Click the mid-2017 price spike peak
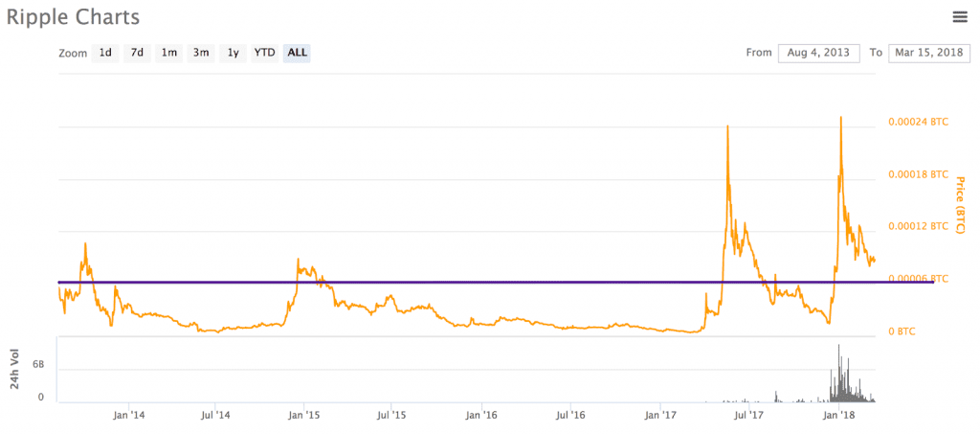This screenshot has width=980, height=434. click(727, 127)
